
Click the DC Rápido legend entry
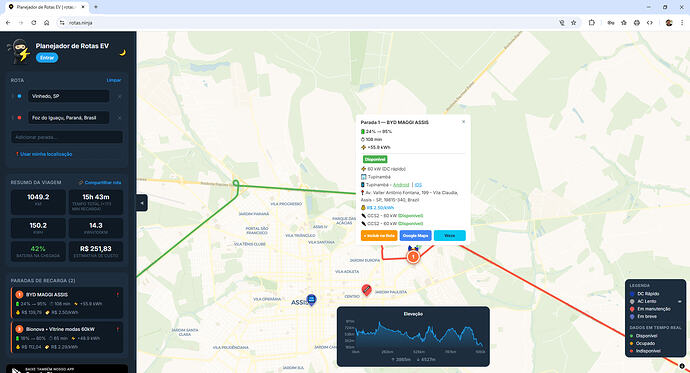(x=645, y=294)
